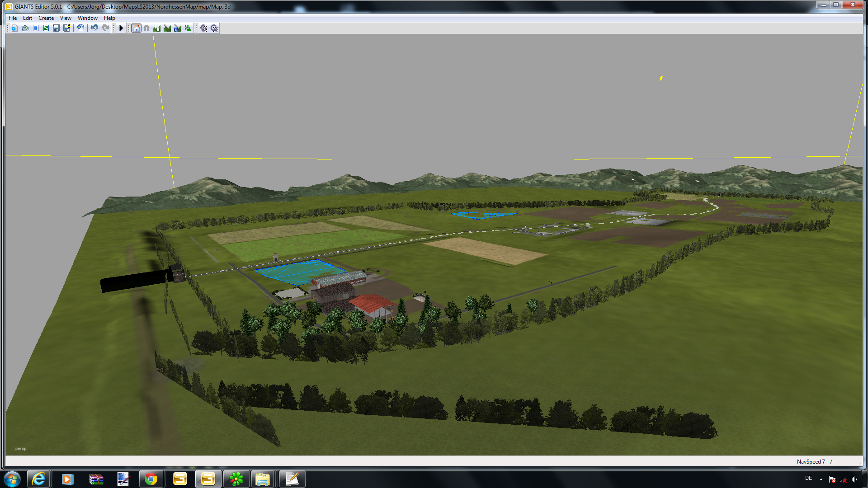Open the Window menu
The height and width of the screenshot is (488, 868).
87,18
